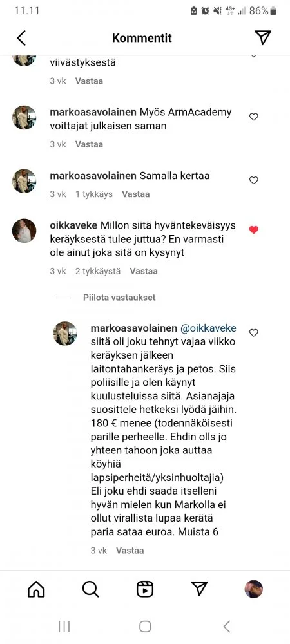Go back using the top-left arrow

coord(21,38)
